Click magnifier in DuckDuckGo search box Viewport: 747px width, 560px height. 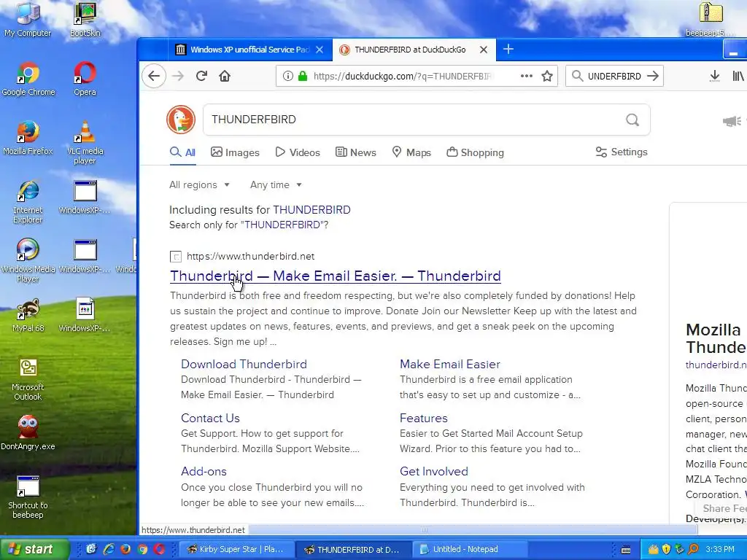click(x=632, y=120)
